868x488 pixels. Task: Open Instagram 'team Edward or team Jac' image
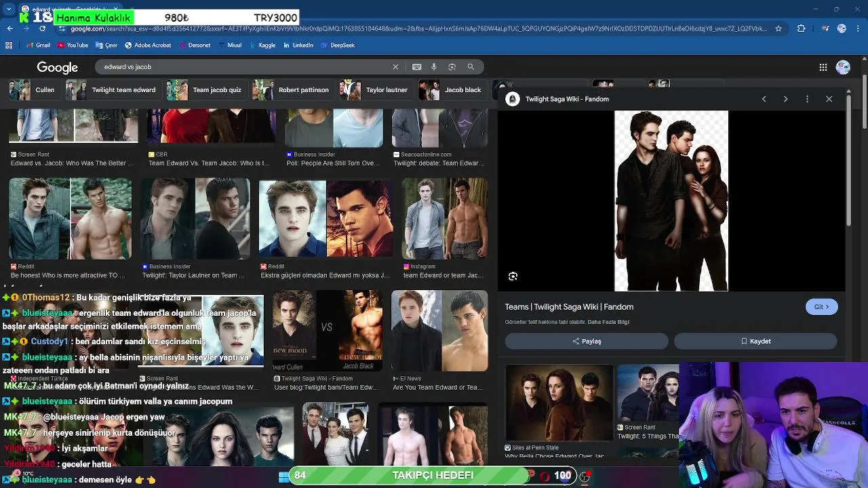[x=445, y=219]
